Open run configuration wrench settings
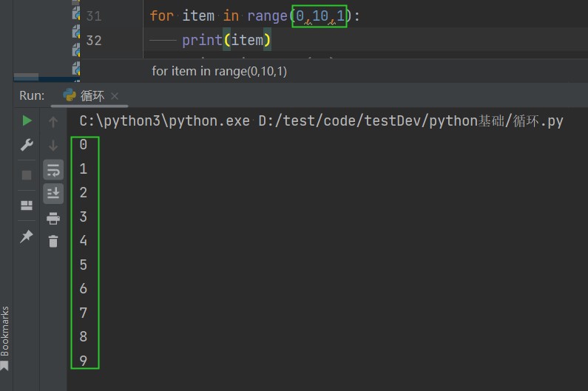Viewport: 588px width, 391px height. coord(27,145)
